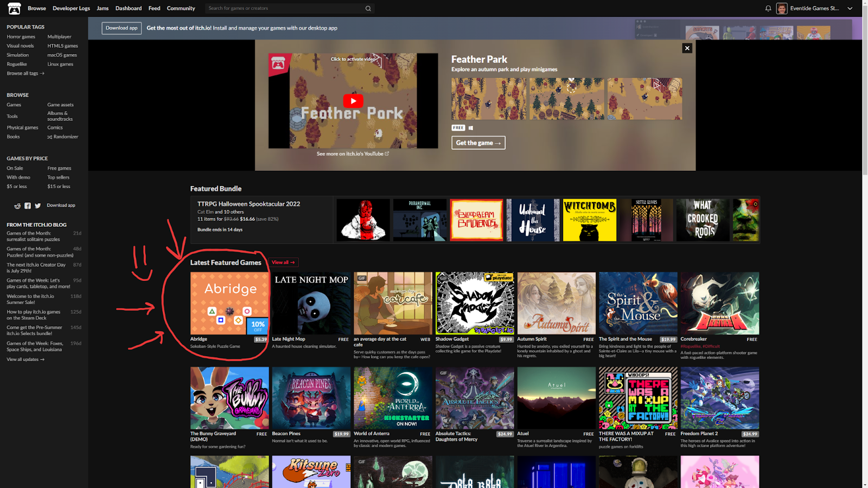Screen dimensions: 868x488
Task: Open Developer Logs in top nav
Action: (71, 8)
